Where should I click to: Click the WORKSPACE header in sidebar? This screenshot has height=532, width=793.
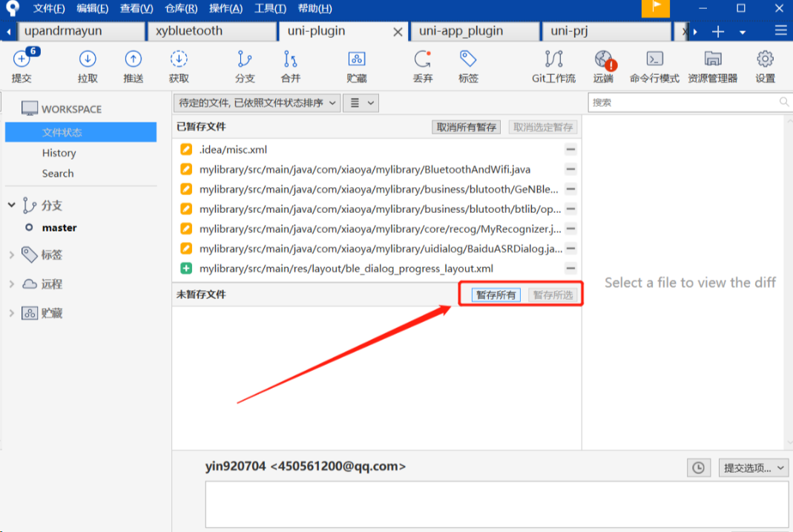(61, 109)
